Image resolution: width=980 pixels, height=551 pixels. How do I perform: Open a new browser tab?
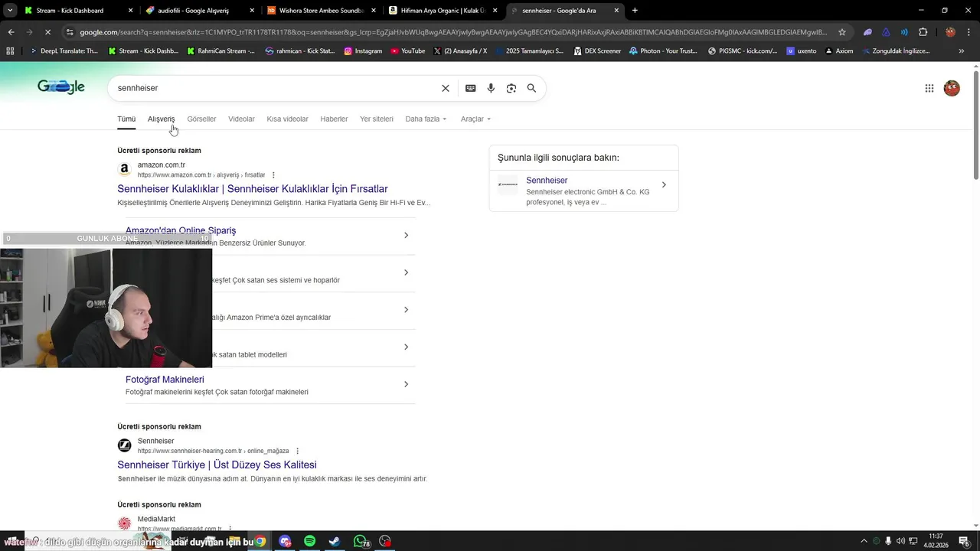click(635, 11)
